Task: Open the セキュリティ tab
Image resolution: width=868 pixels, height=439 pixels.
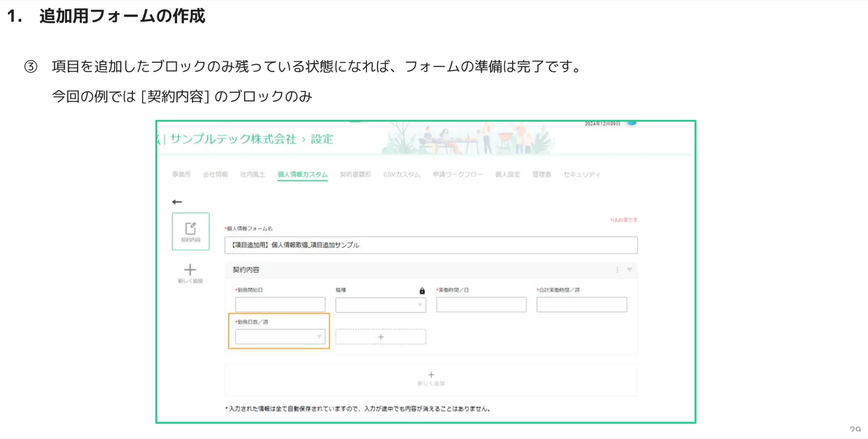Action: pos(582,175)
